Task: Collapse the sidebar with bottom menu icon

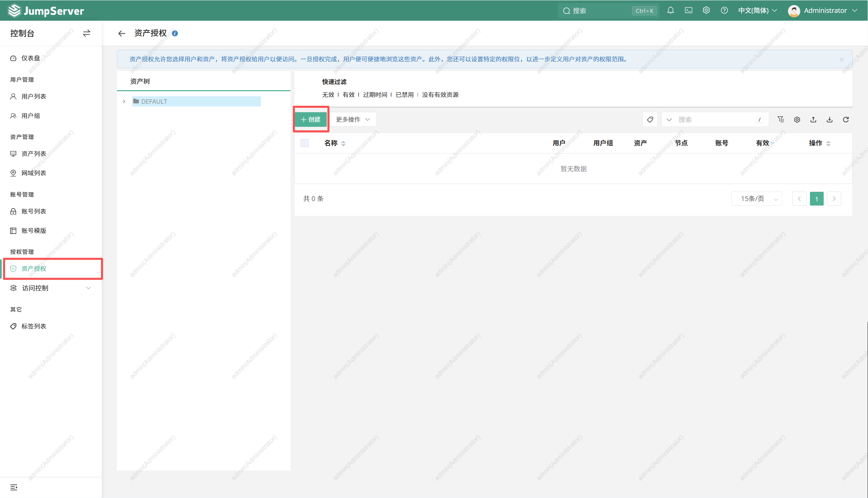Action: click(14, 487)
